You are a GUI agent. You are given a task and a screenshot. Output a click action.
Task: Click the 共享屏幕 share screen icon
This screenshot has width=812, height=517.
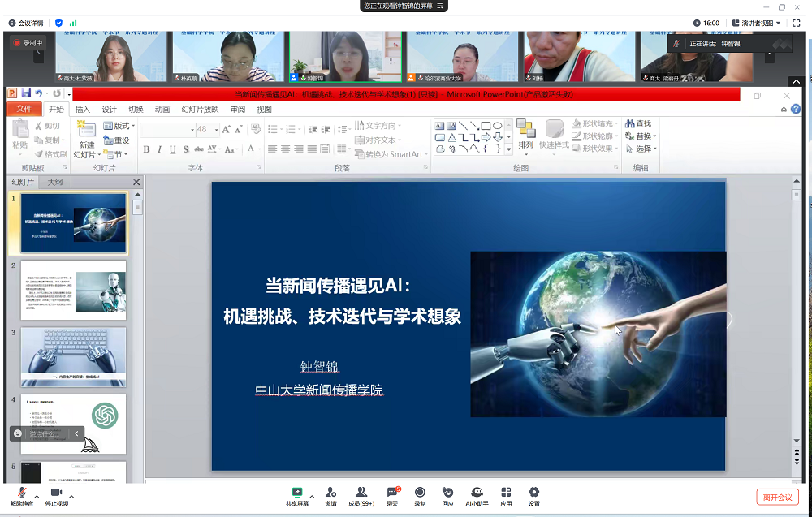(x=297, y=493)
